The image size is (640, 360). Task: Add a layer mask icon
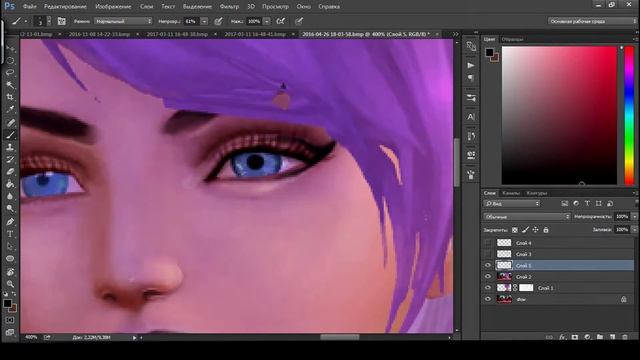click(575, 337)
